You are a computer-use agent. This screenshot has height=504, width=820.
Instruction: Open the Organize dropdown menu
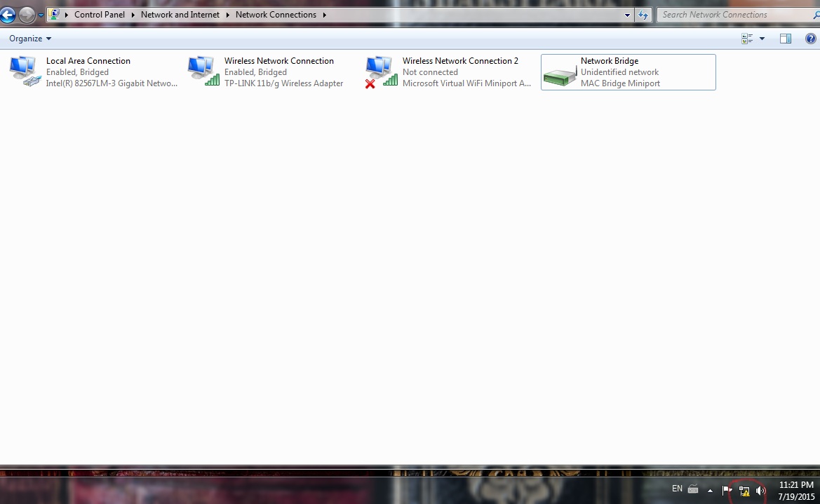pyautogui.click(x=30, y=39)
